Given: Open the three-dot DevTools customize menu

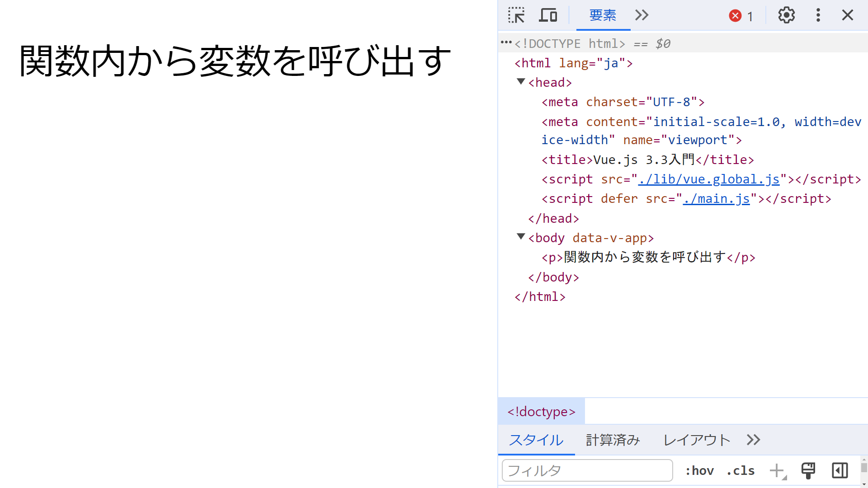Looking at the screenshot, I should pyautogui.click(x=818, y=15).
